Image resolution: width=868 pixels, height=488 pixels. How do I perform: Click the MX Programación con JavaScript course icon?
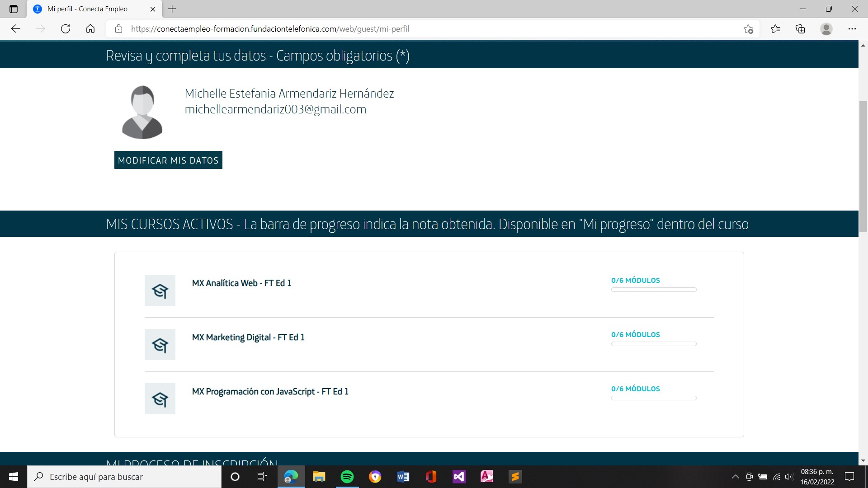[x=160, y=399]
